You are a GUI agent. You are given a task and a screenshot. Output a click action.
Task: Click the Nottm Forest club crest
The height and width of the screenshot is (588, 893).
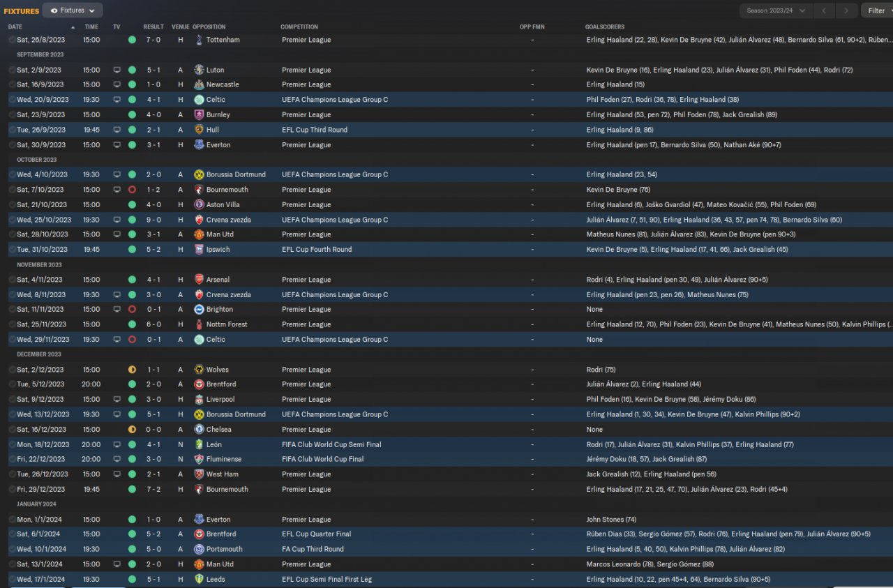pyautogui.click(x=199, y=324)
